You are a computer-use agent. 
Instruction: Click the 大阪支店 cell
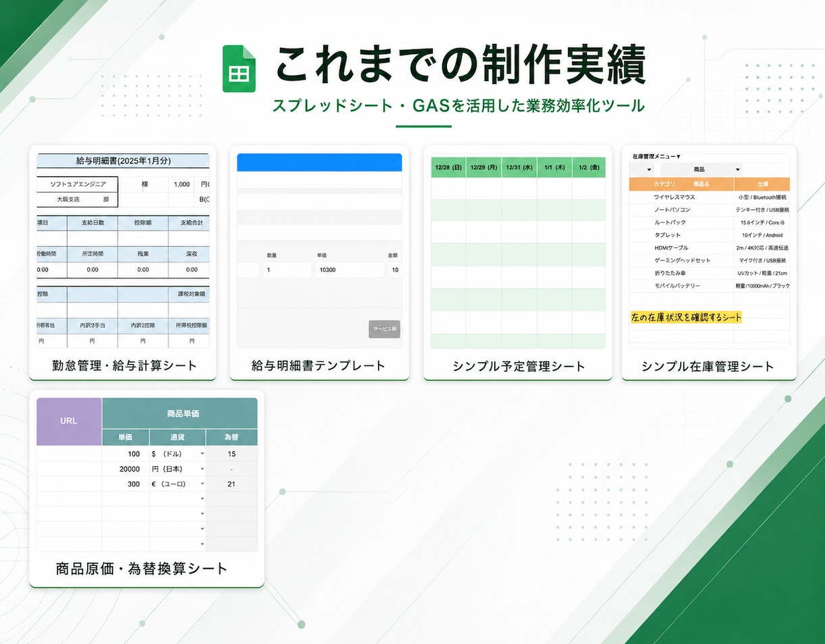pos(77,199)
